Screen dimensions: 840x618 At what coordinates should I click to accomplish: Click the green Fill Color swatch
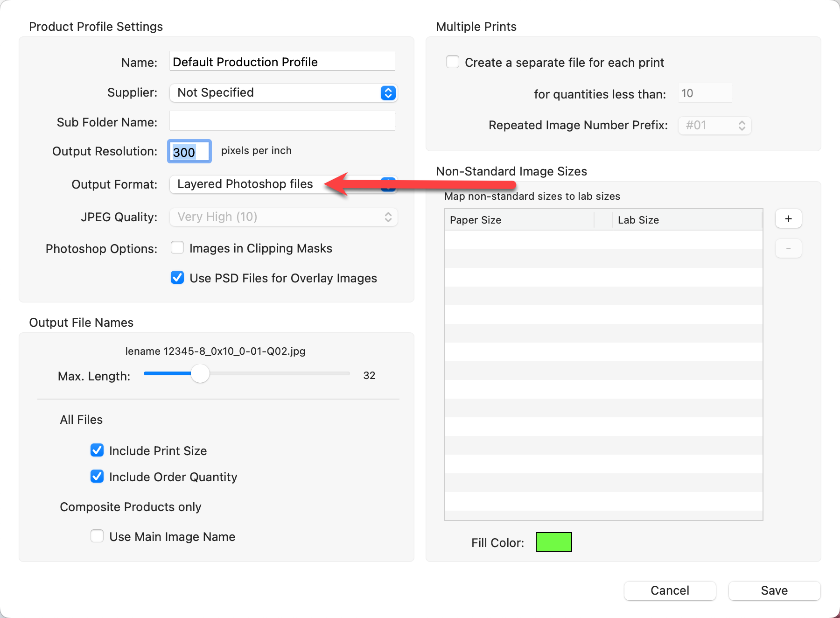pos(553,542)
